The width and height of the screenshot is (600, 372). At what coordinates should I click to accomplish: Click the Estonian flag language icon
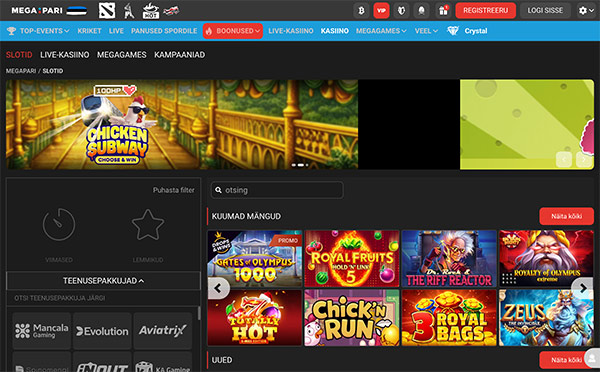(76, 10)
